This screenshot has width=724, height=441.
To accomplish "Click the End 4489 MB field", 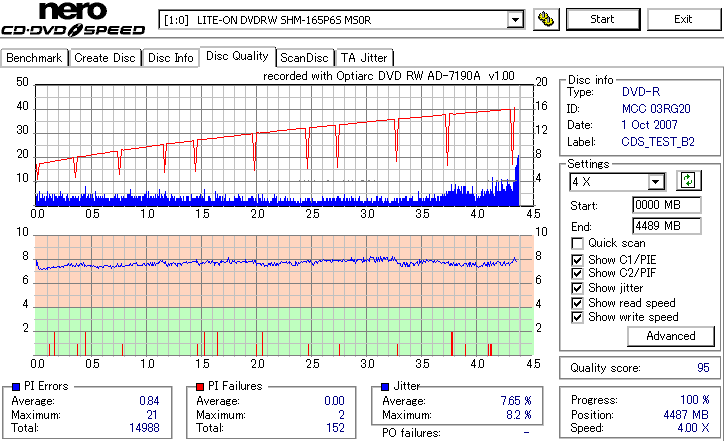I will 666,226.
